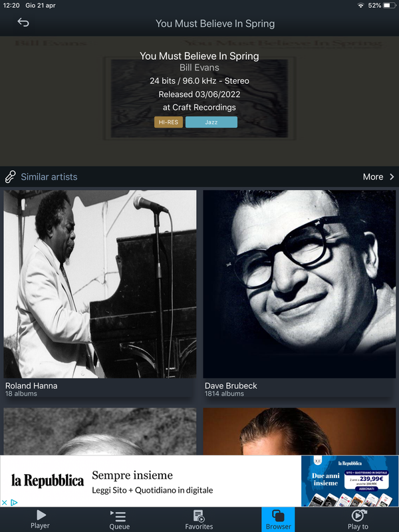The width and height of the screenshot is (399, 532).
Task: Open Roland Hanna artist photo
Action: [100, 284]
